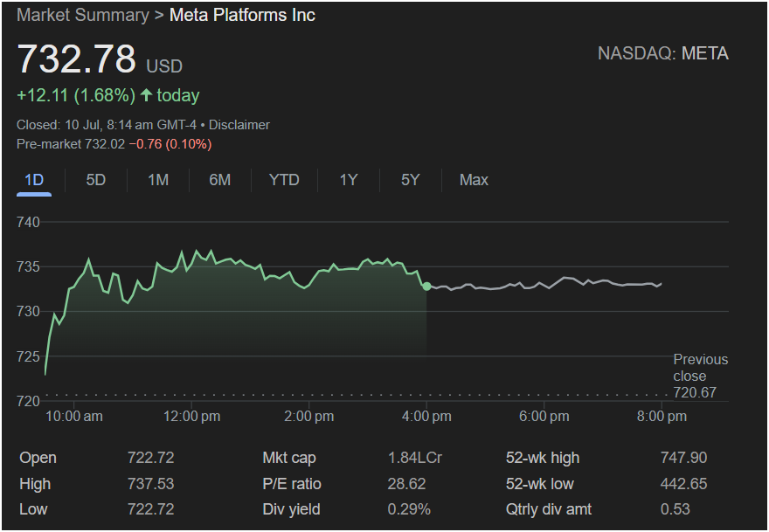Click the 732.78 price value
769x532 pixels.
point(77,59)
